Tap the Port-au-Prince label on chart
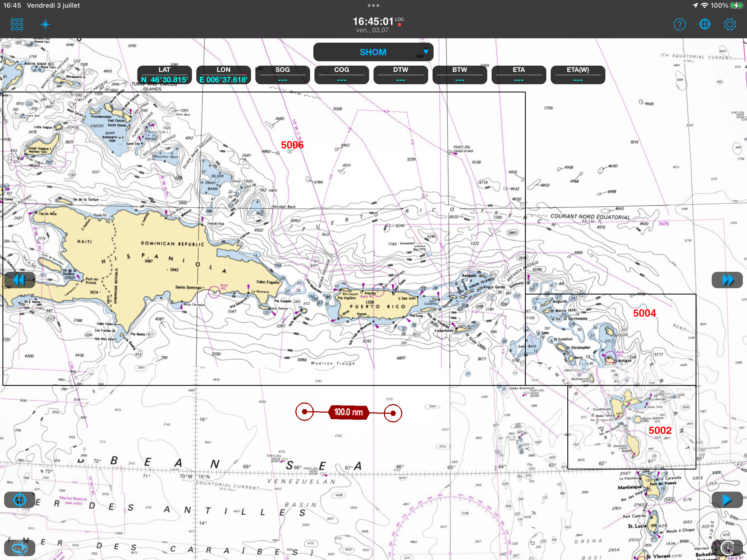747x560 pixels. pos(92,281)
